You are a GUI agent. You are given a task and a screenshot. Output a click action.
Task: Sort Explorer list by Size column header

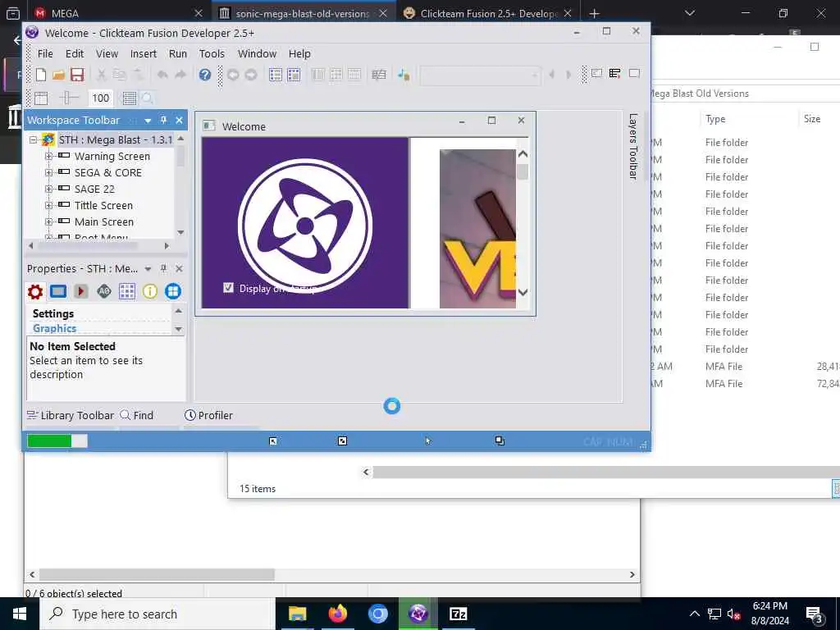pos(811,119)
